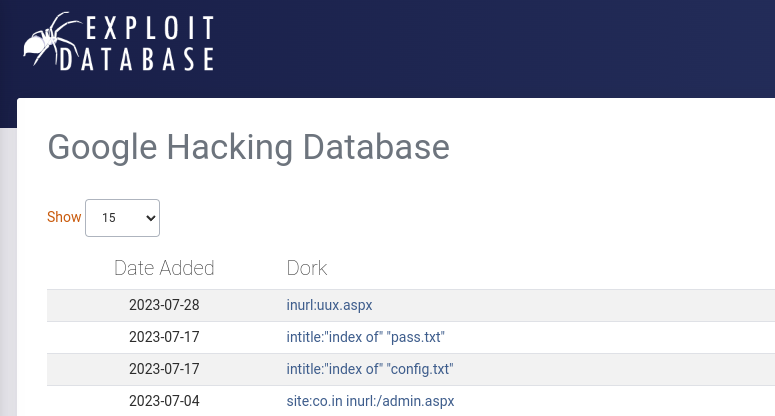The image size is (775, 416).
Task: Click the dark navy header bar background
Action: [x=500, y=45]
